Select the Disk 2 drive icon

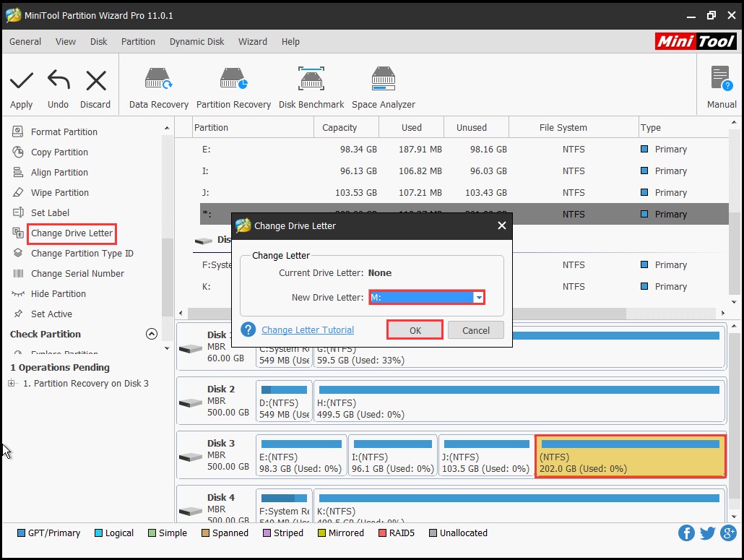click(x=190, y=403)
